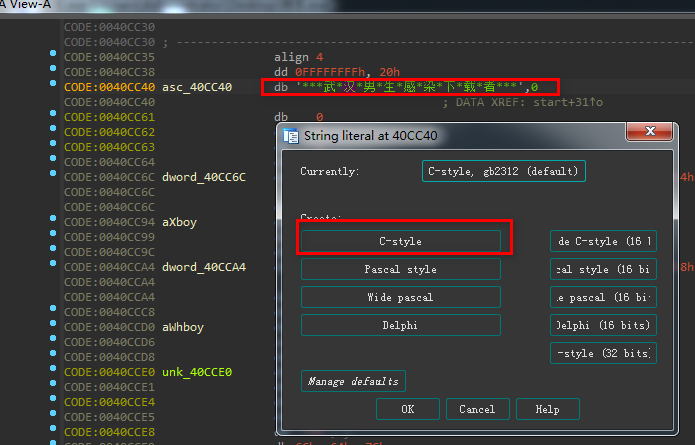The image size is (695, 445).
Task: Confirm the dialog with OK
Action: [407, 409]
